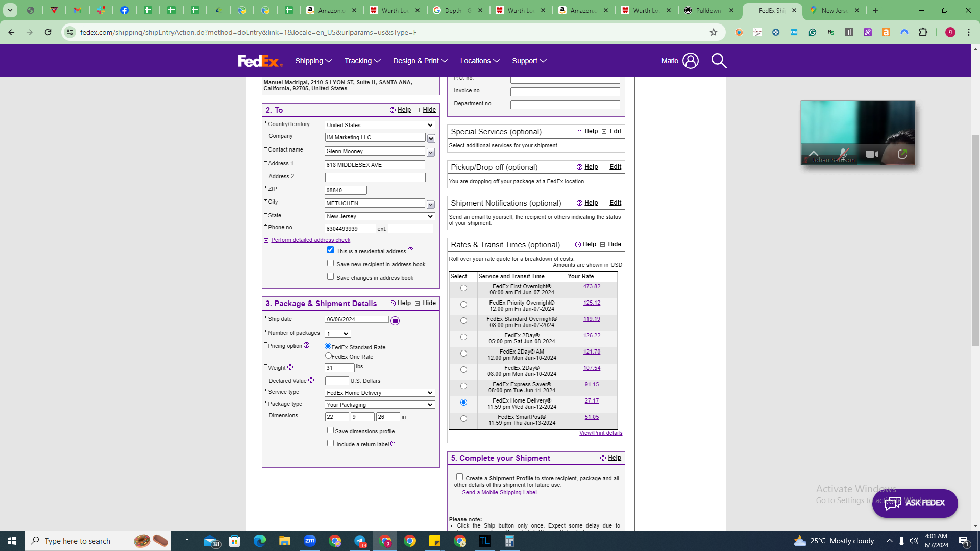Viewport: 980px width, 551px height.
Task: Go back to the previous page
Action: pyautogui.click(x=11, y=32)
